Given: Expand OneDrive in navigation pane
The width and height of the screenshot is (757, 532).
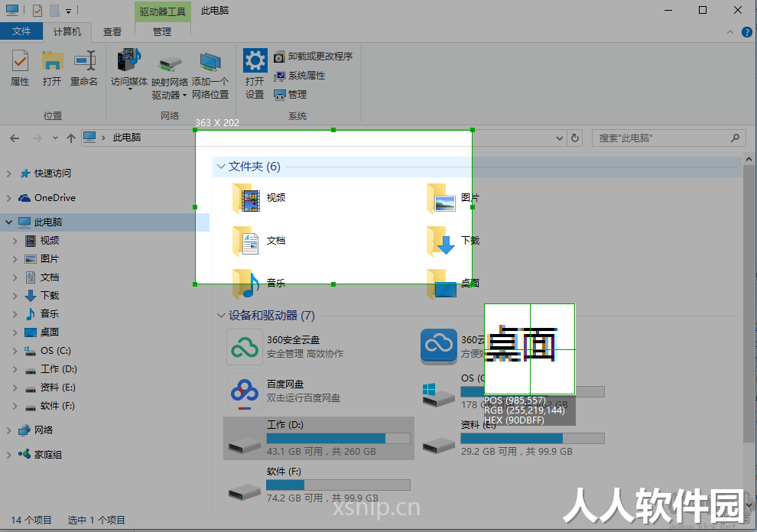Looking at the screenshot, I should (8, 198).
